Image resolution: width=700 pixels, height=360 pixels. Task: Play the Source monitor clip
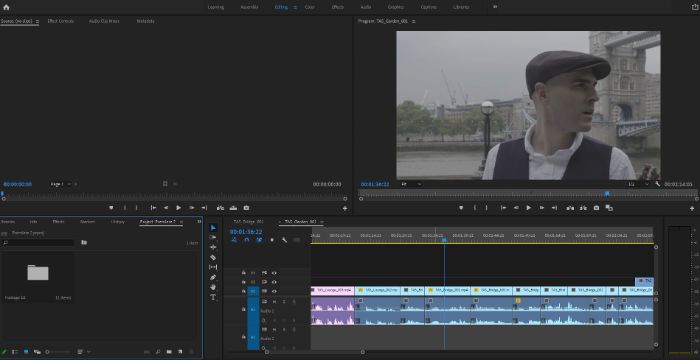tap(179, 208)
